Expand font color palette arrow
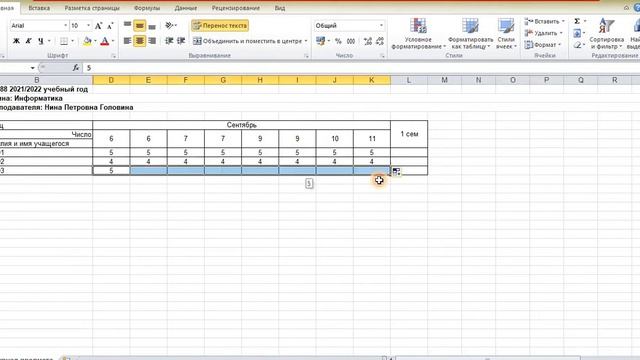Image resolution: width=640 pixels, height=360 pixels. (x=113, y=41)
